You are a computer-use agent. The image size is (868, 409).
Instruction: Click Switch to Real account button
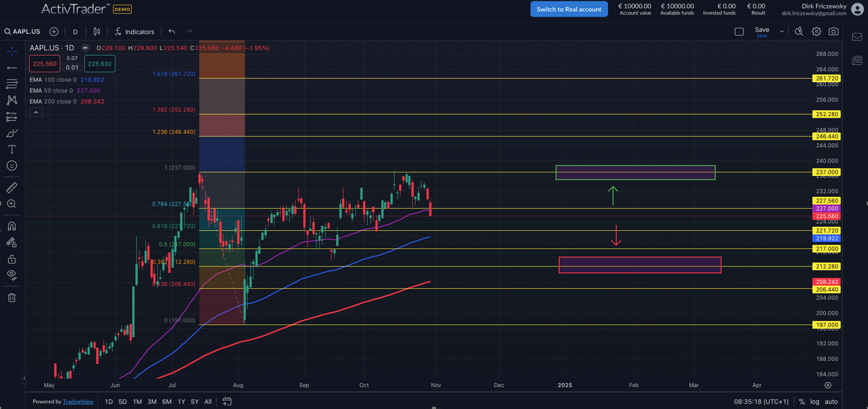569,9
